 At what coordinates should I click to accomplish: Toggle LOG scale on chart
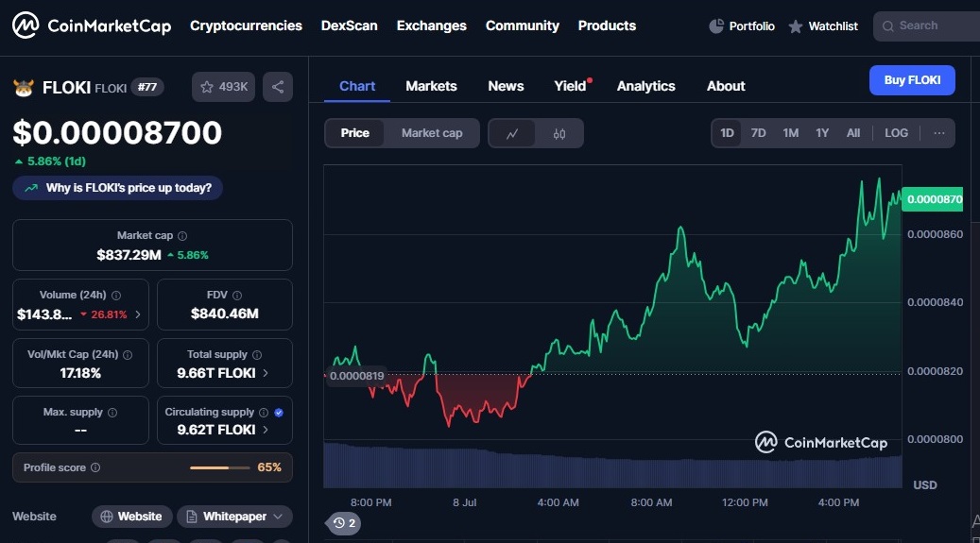tap(896, 133)
